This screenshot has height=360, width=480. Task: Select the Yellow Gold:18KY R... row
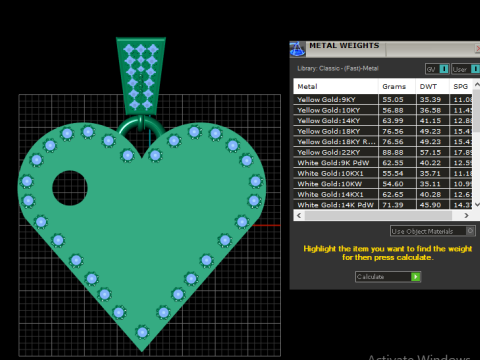click(x=383, y=142)
